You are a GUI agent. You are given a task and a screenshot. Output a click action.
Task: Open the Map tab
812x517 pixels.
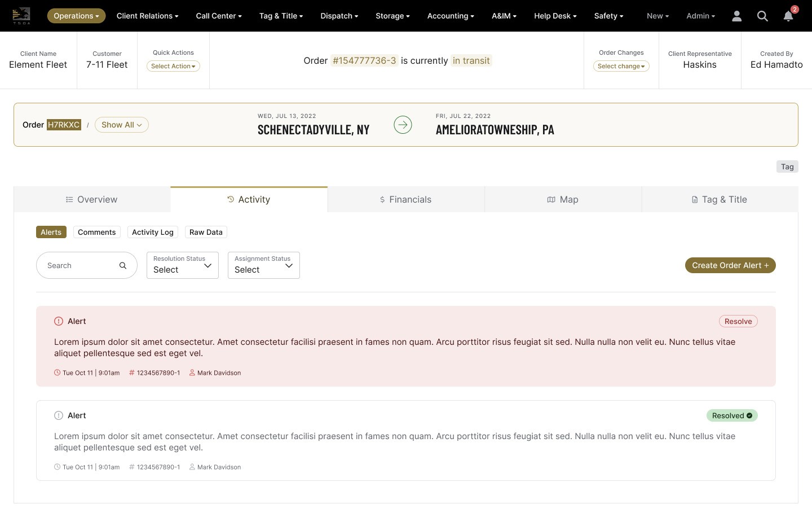tap(563, 199)
